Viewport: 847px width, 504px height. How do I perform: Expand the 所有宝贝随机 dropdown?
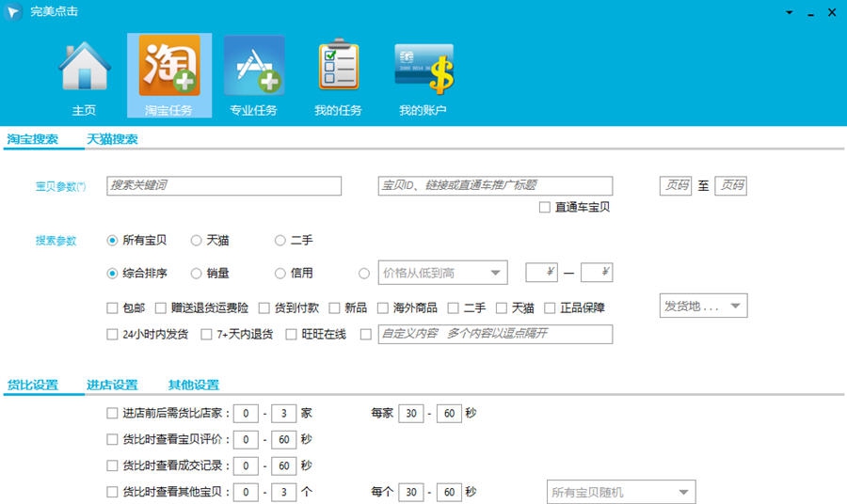pos(682,492)
